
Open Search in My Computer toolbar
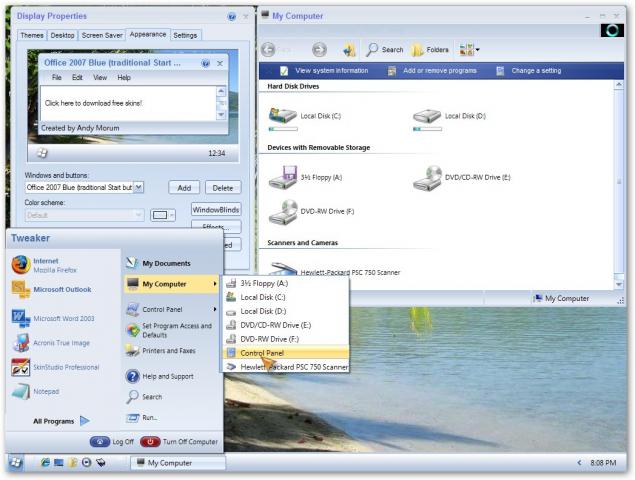(x=385, y=49)
